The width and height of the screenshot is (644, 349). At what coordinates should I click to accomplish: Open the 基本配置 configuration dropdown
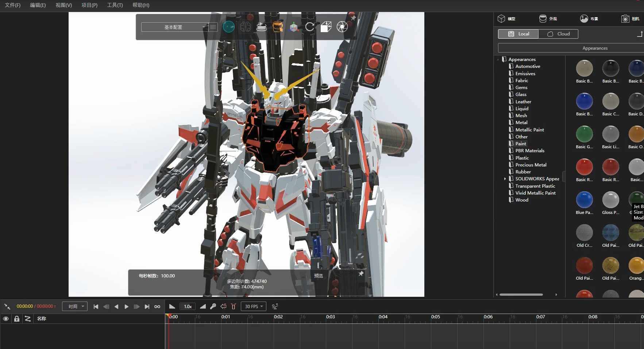click(175, 27)
